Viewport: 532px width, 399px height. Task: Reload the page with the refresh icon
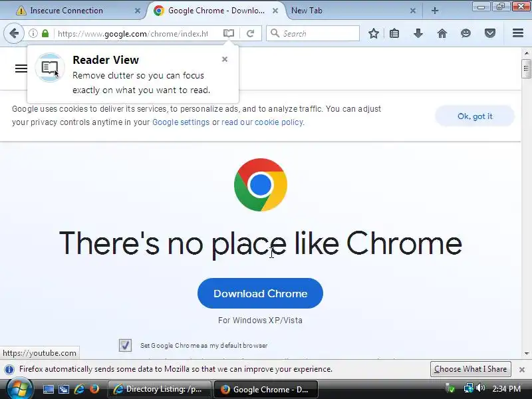tap(251, 33)
